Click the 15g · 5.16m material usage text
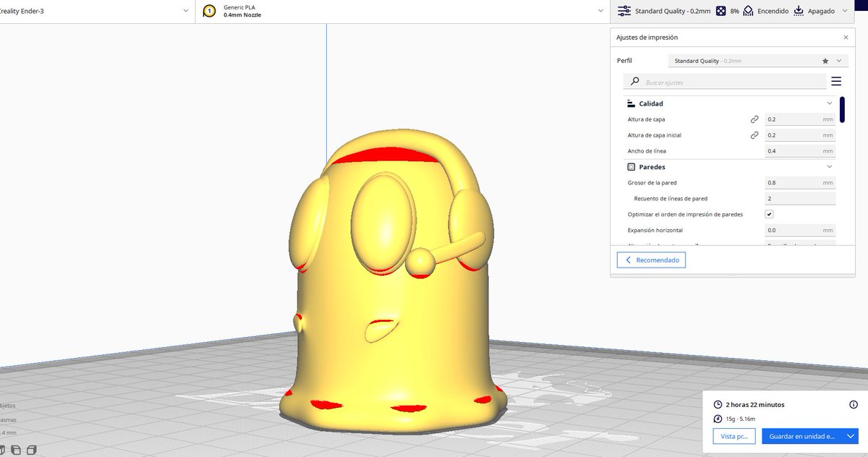The height and width of the screenshot is (457, 868). tap(740, 419)
